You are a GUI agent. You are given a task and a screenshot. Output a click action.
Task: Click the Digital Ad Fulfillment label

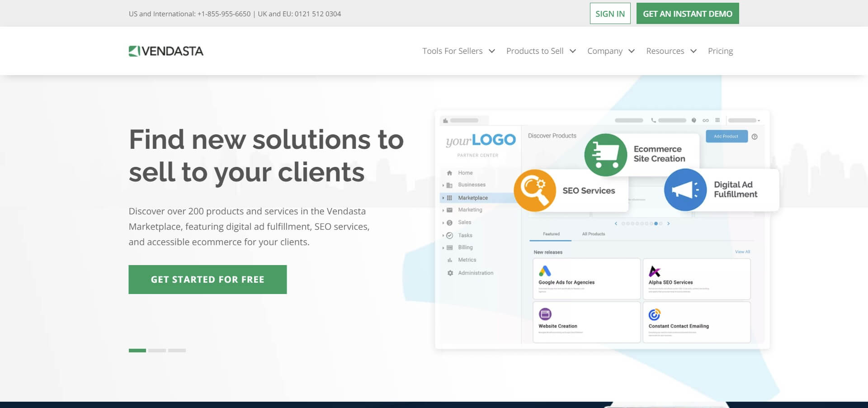click(x=736, y=190)
